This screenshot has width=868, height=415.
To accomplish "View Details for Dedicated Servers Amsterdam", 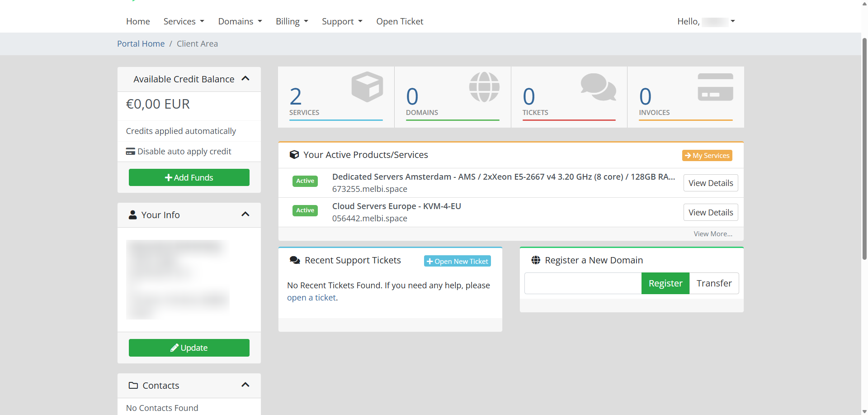I will pyautogui.click(x=711, y=183).
